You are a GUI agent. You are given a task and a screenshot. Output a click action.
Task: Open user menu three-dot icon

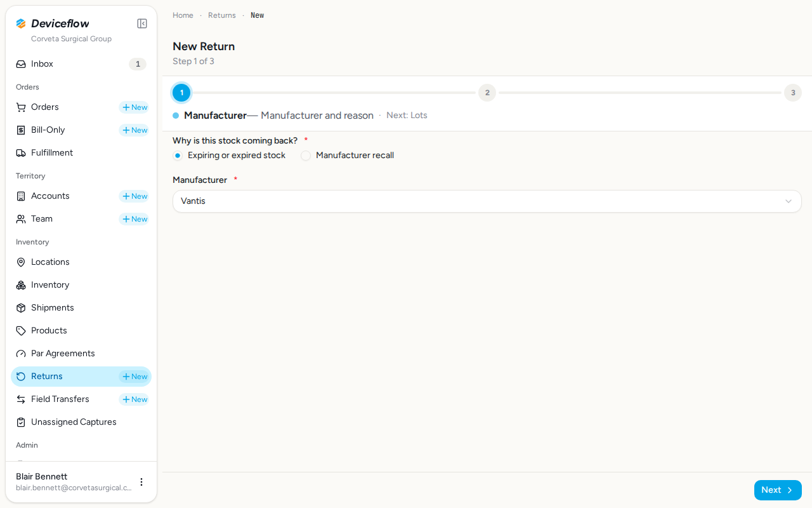[141, 482]
